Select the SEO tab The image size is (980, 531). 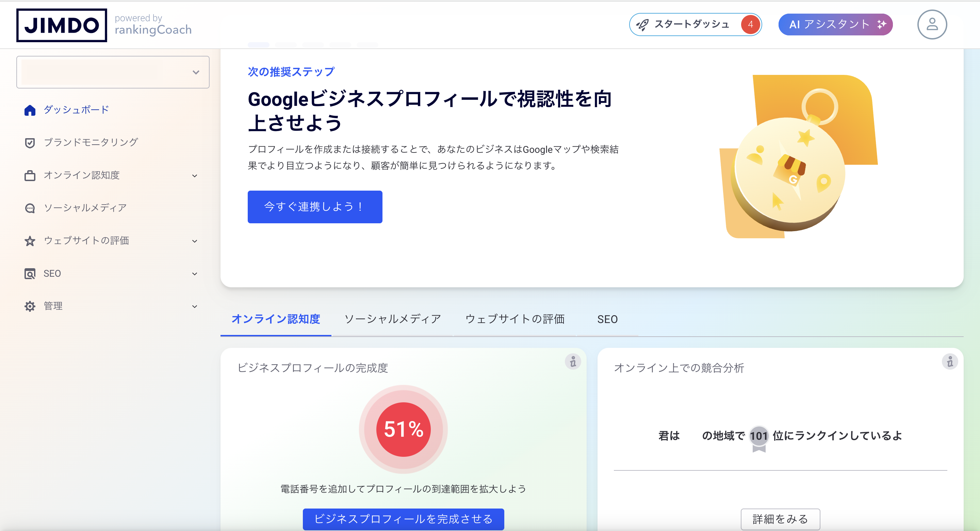pyautogui.click(x=607, y=319)
